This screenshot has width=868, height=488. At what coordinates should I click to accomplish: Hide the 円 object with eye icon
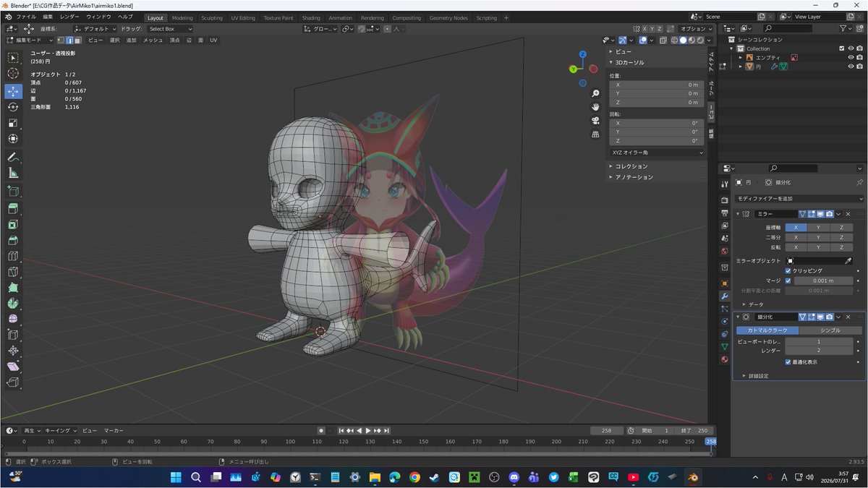pos(850,66)
